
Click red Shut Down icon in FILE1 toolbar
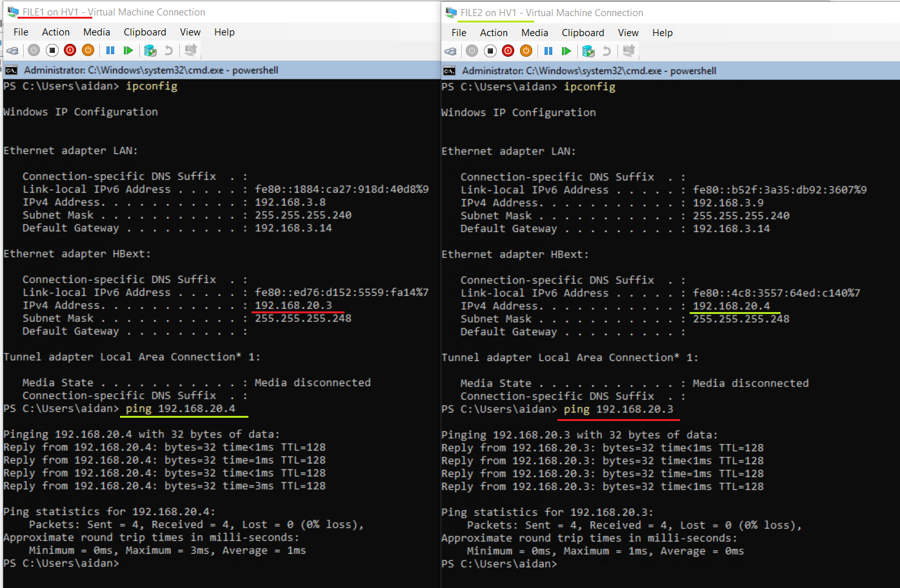[70, 50]
